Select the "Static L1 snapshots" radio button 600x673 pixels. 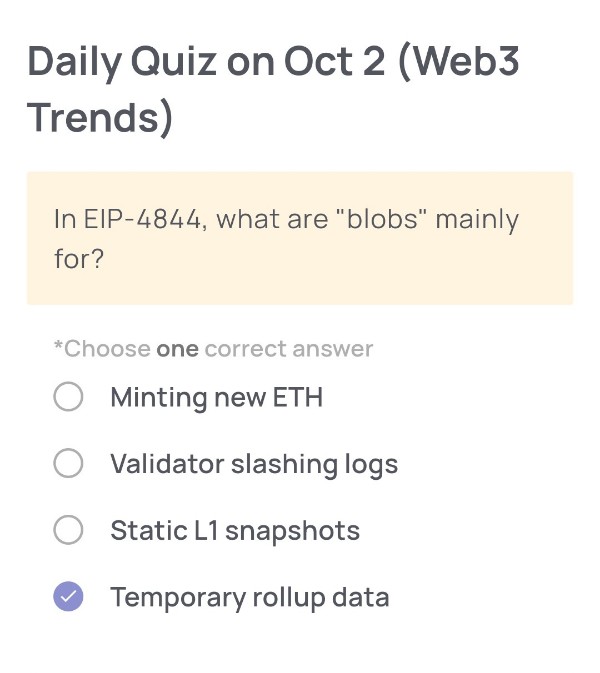[68, 530]
